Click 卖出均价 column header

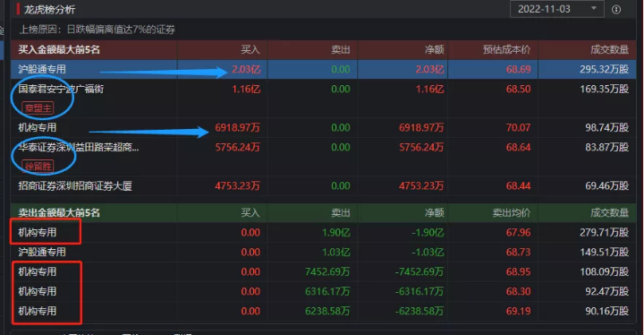pyautogui.click(x=512, y=213)
